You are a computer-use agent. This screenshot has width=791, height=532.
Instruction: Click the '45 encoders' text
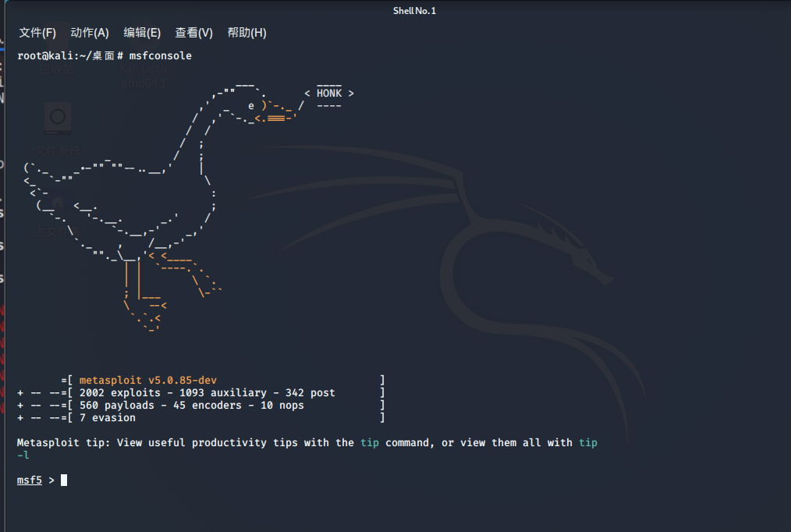click(208, 406)
